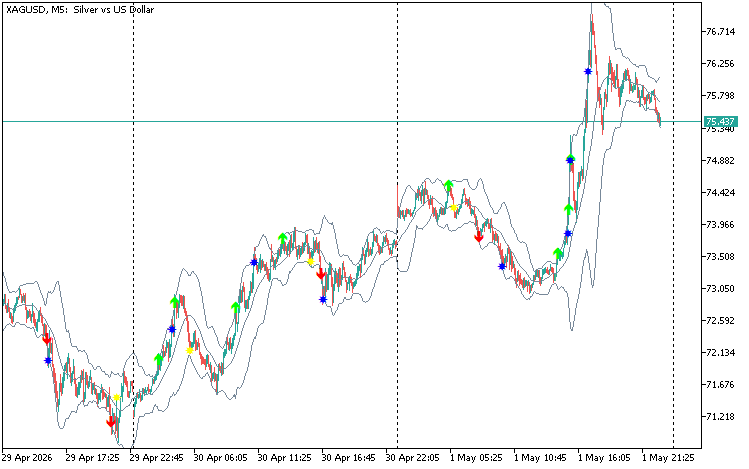This screenshot has height=469, width=749.
Task: Click the 29 Apr 2026 date label
Action: [x=27, y=458]
